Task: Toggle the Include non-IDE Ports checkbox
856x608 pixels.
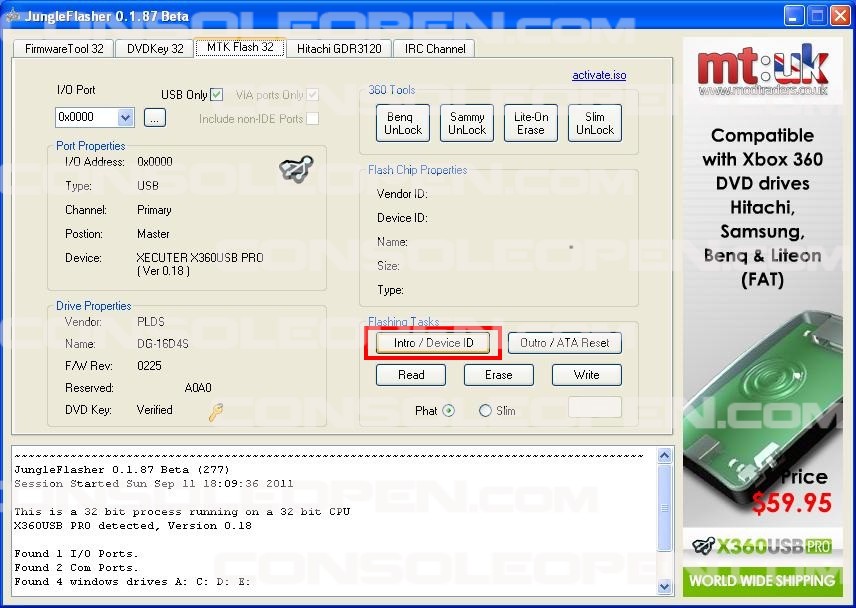Action: (x=312, y=118)
